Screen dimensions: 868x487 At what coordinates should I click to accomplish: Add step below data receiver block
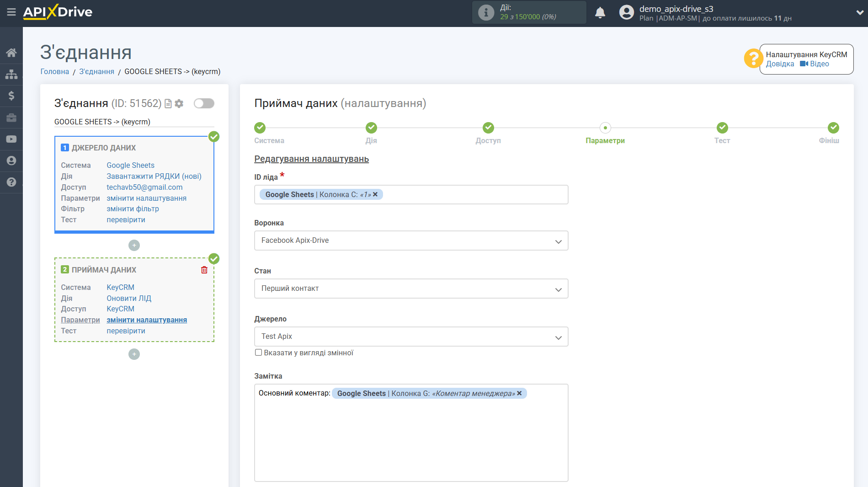click(x=134, y=354)
